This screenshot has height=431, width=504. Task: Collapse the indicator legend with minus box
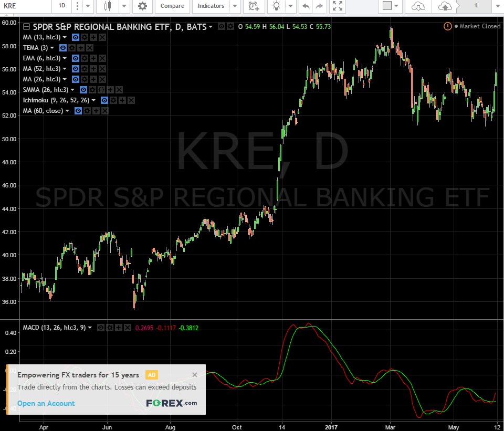[27, 27]
